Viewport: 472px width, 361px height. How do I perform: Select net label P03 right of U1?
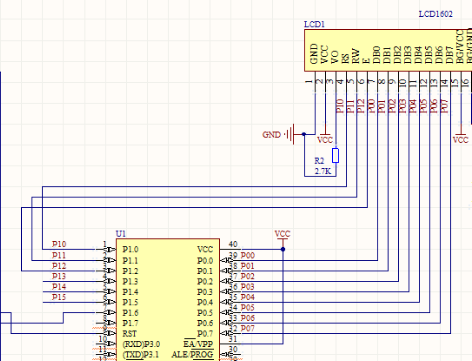click(248, 287)
